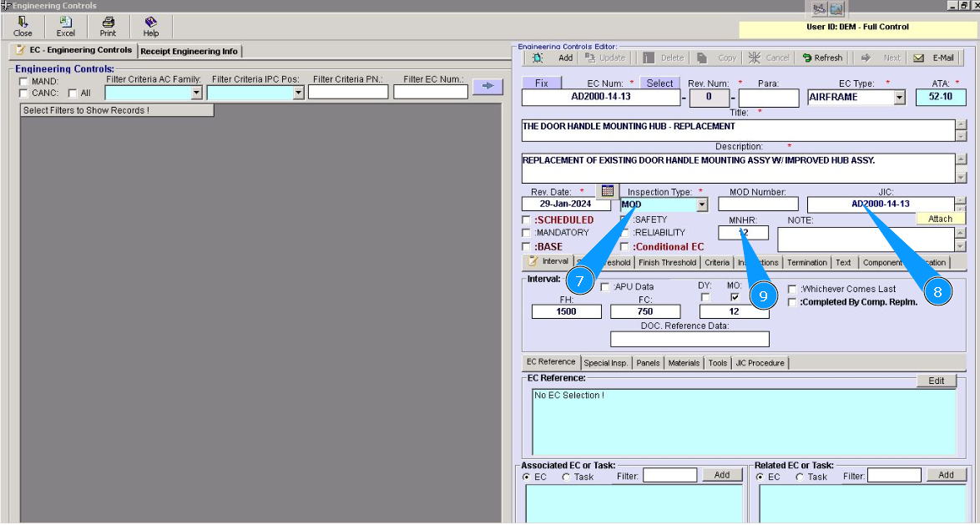The image size is (980, 525).
Task: Toggle the SCHEDULED checkbox
Action: point(526,220)
